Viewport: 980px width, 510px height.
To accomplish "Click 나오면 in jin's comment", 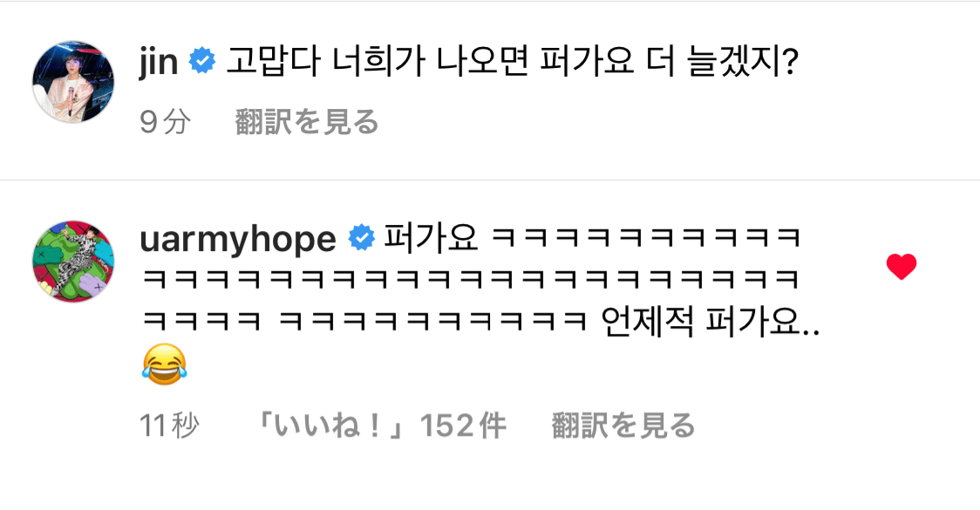I will 474,61.
